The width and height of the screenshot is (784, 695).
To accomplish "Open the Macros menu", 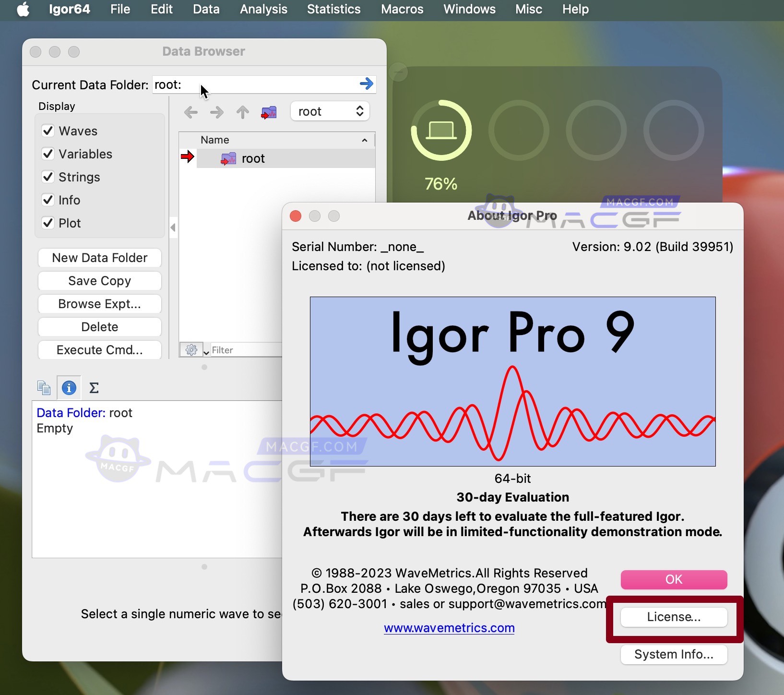I will tap(402, 9).
